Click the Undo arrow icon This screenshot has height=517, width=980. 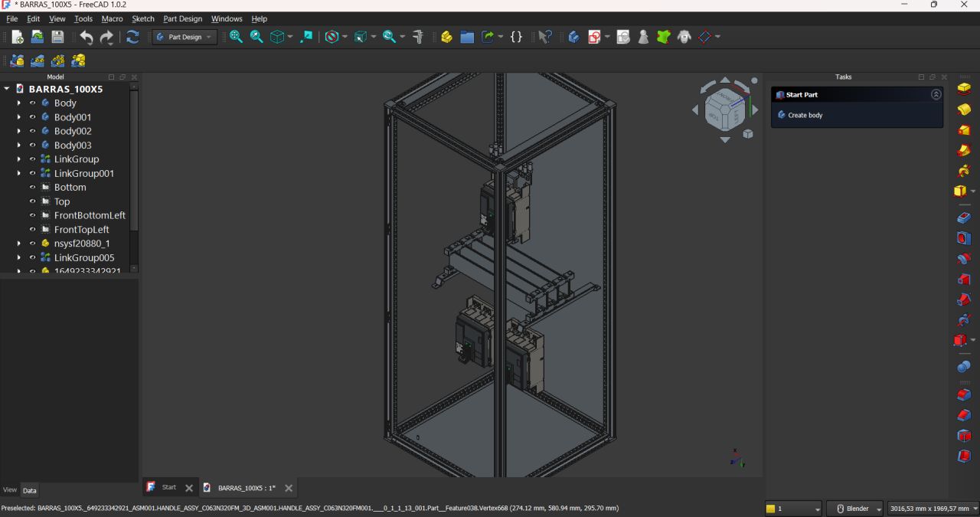click(x=87, y=37)
